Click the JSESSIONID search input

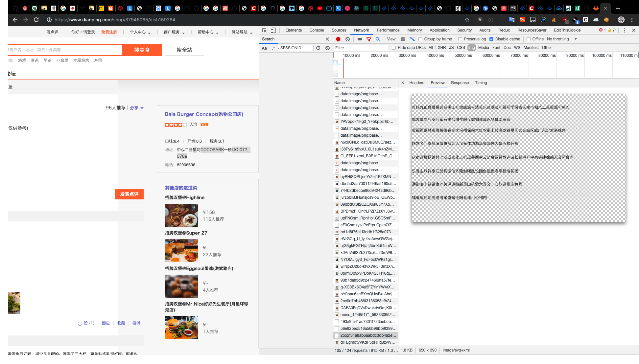pyautogui.click(x=296, y=48)
